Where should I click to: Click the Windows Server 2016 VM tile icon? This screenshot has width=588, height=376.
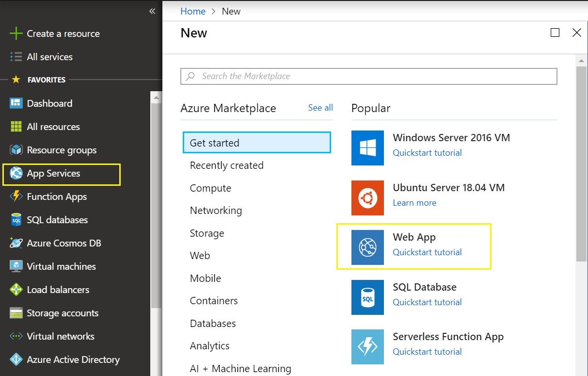[x=367, y=148]
